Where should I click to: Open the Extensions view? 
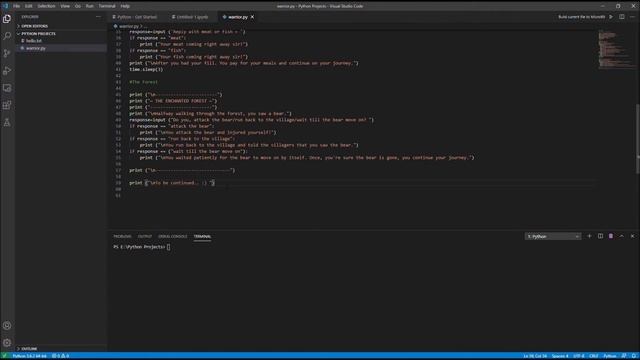point(7,105)
